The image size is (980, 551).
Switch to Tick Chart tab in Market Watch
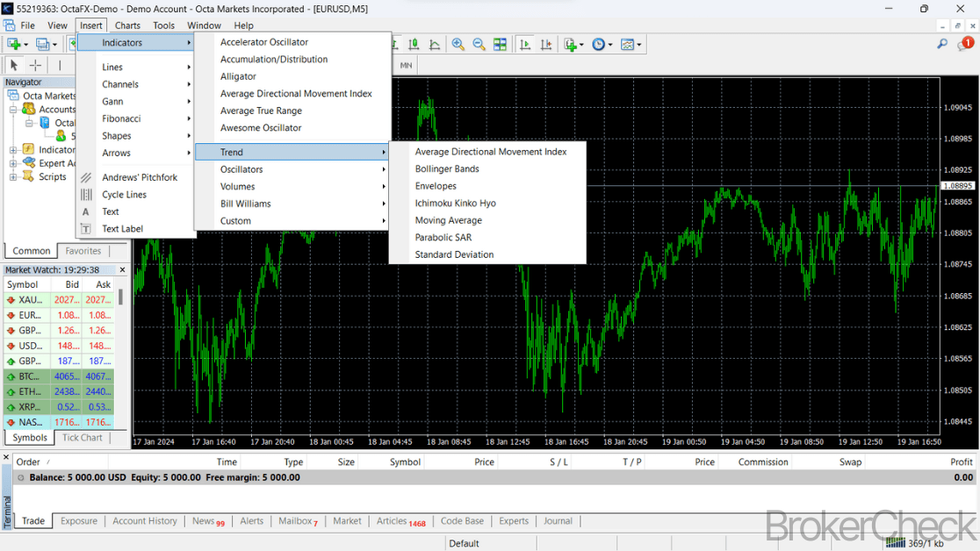pos(82,438)
